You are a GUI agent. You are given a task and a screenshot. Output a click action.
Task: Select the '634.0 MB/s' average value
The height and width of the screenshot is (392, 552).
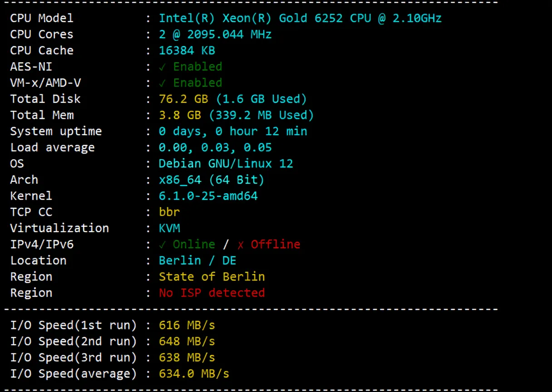pyautogui.click(x=194, y=374)
